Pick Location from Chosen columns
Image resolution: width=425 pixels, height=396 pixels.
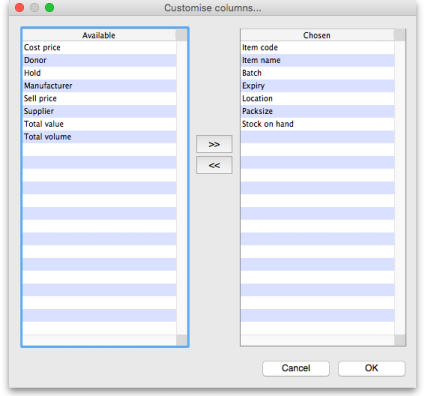(x=317, y=98)
